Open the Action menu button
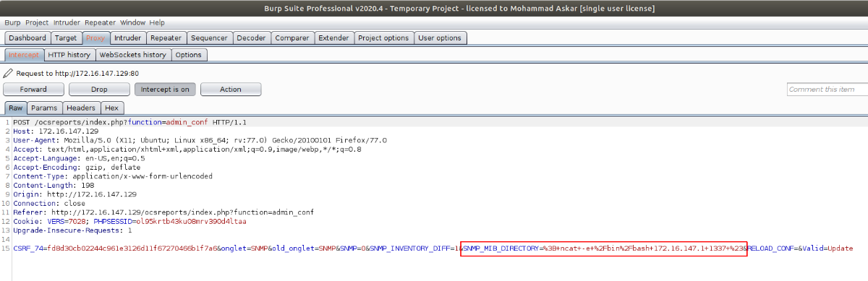 (231, 90)
